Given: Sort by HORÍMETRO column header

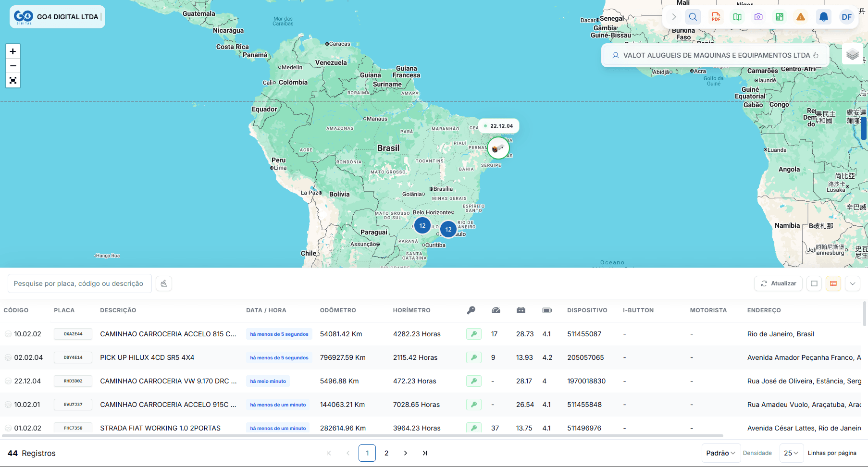Looking at the screenshot, I should pyautogui.click(x=412, y=310).
